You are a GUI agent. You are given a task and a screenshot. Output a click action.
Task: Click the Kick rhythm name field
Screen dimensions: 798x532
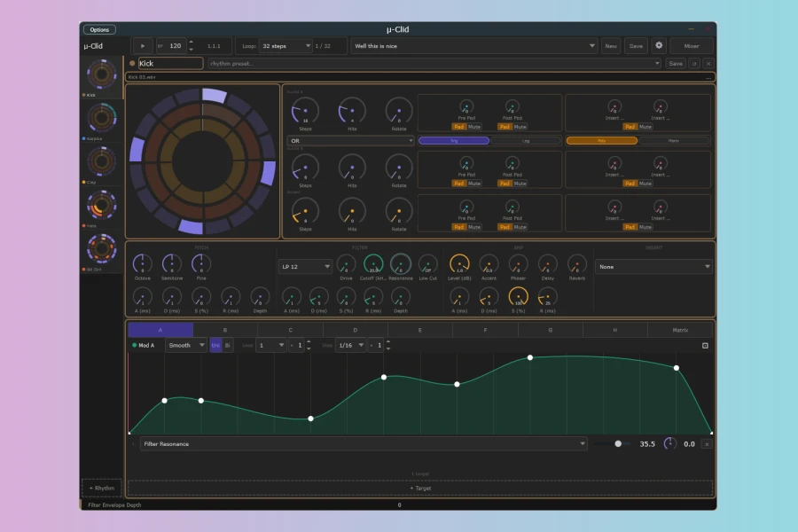click(x=170, y=63)
